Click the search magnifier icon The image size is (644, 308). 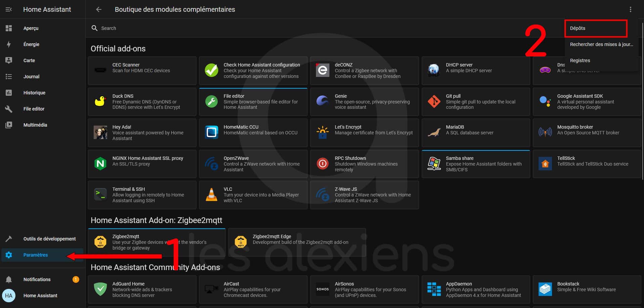94,28
